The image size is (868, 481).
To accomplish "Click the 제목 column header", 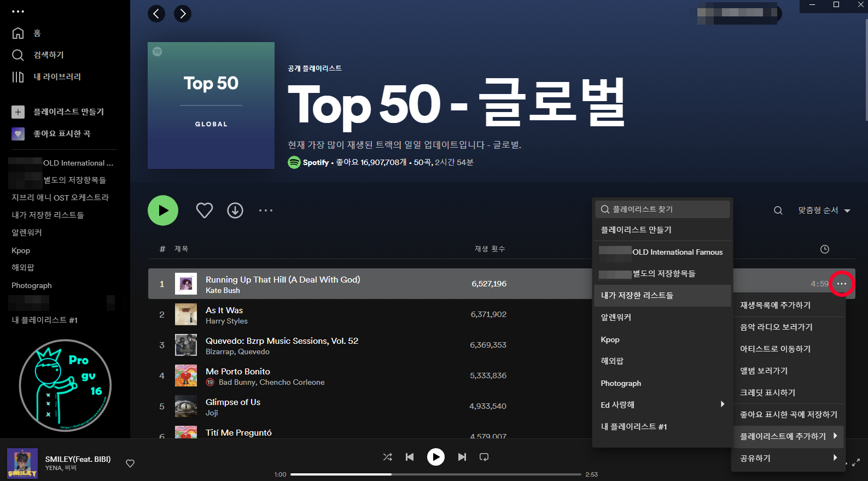I will (181, 249).
